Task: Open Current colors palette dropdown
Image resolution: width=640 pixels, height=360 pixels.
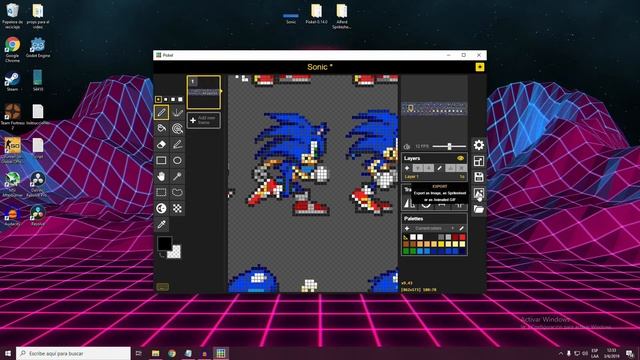Action: pyautogui.click(x=434, y=228)
